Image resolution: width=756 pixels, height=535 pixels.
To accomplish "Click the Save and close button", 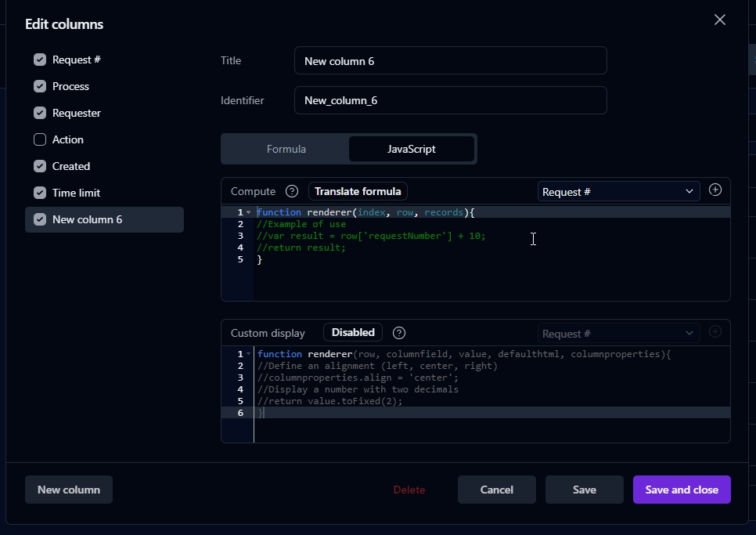I will click(682, 490).
